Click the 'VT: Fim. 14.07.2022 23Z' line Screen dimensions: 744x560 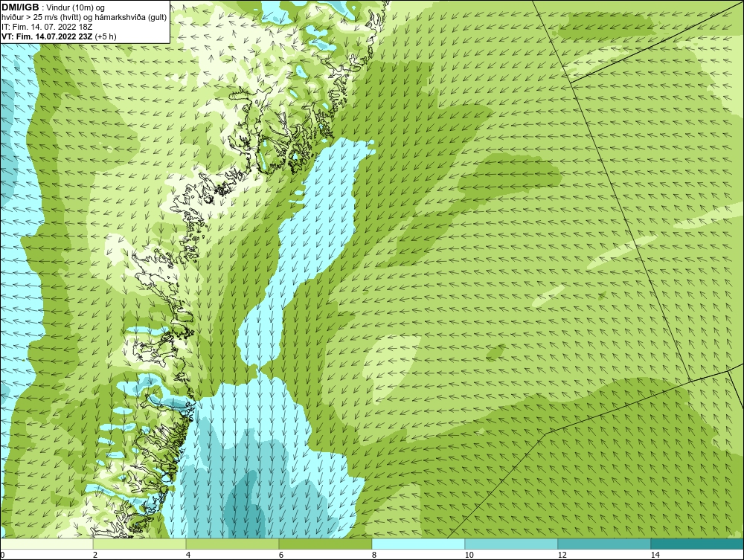click(48, 36)
